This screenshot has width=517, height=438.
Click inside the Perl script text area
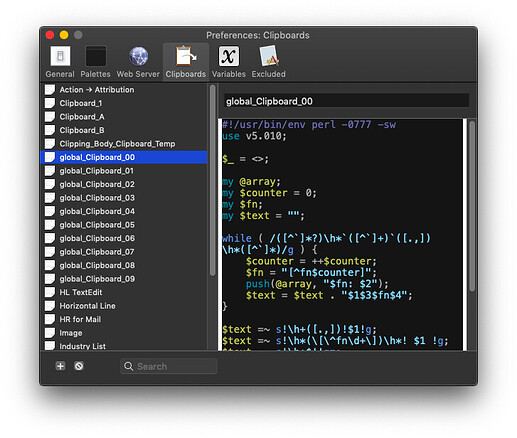[342, 234]
